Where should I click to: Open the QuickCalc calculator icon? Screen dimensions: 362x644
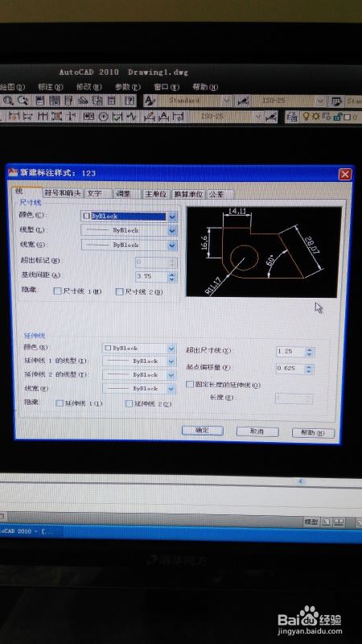tap(111, 101)
